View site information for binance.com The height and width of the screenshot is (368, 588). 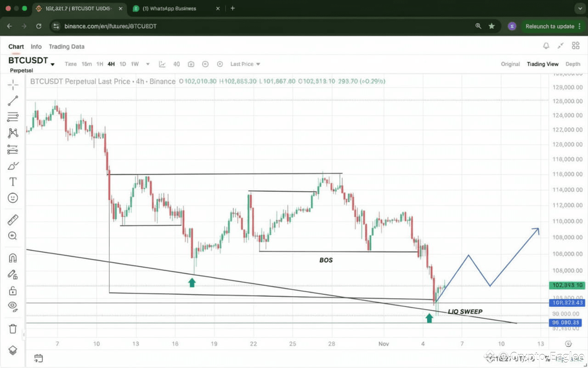(x=56, y=26)
